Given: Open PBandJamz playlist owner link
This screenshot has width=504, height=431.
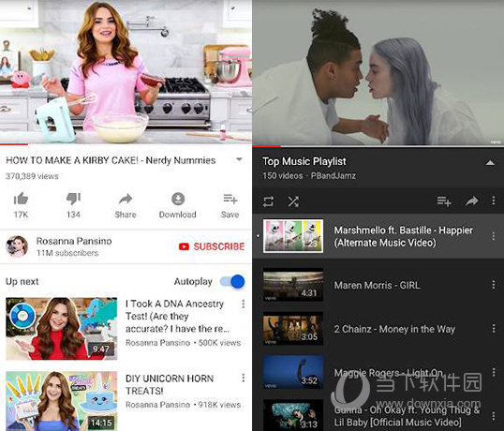Looking at the screenshot, I should [x=334, y=176].
